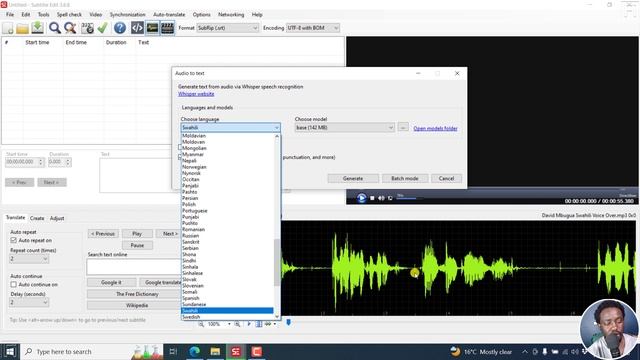Play the video with blue play button
The height and width of the screenshot is (360, 640).
361,198
